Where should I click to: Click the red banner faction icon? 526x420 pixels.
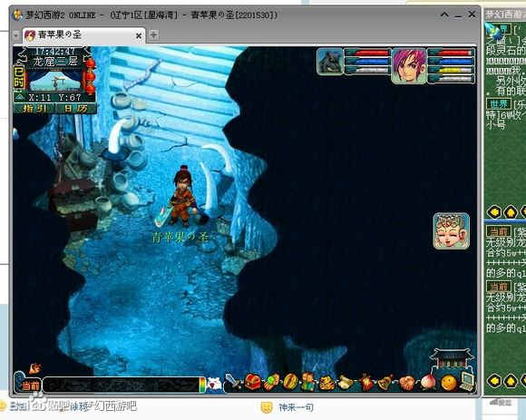(x=365, y=382)
